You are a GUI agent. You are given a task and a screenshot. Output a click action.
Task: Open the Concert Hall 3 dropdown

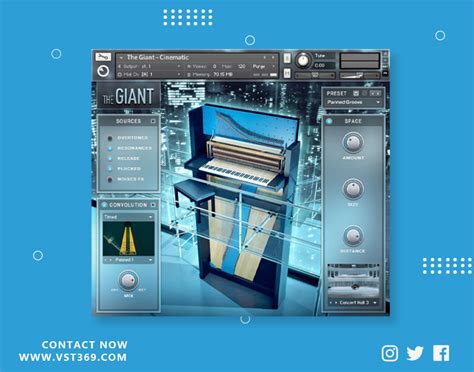[x=358, y=303]
